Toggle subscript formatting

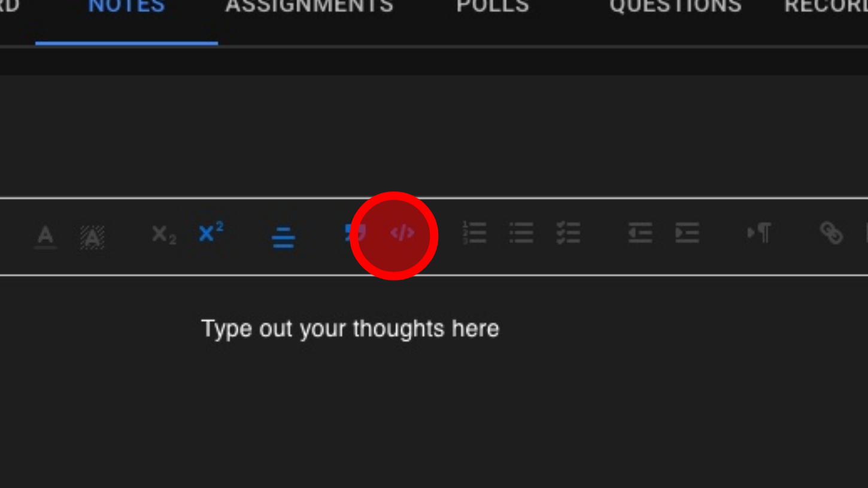(163, 234)
